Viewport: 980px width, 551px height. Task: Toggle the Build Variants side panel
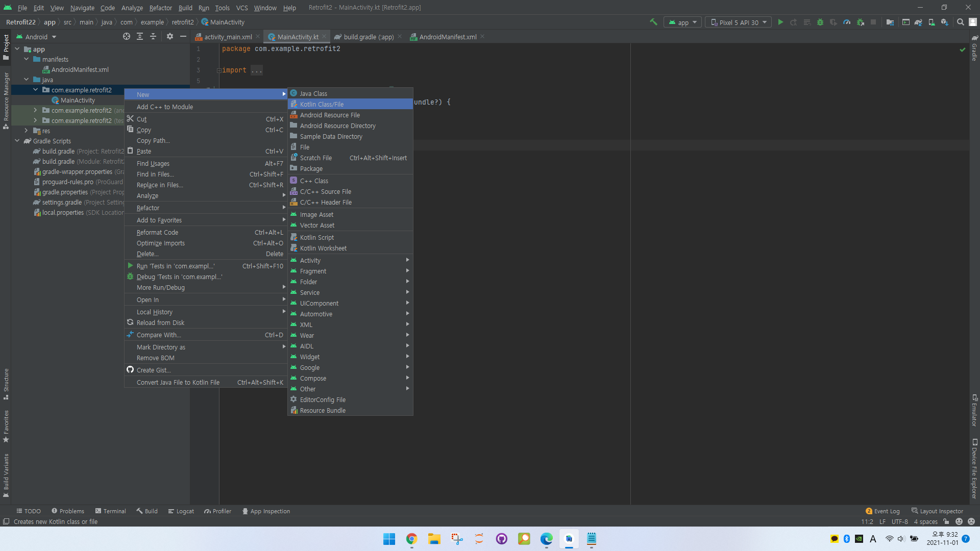point(6,474)
